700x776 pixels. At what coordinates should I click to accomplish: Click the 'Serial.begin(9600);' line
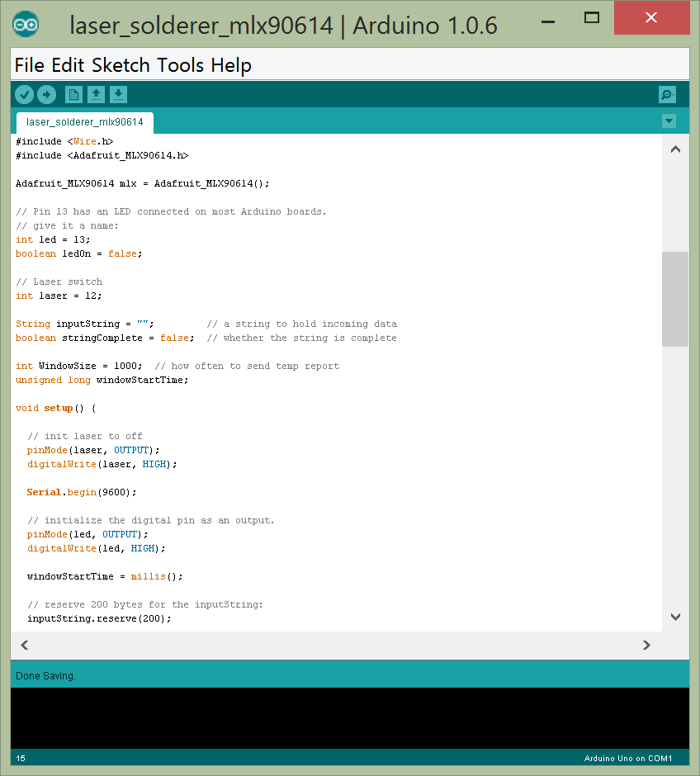(x=82, y=492)
